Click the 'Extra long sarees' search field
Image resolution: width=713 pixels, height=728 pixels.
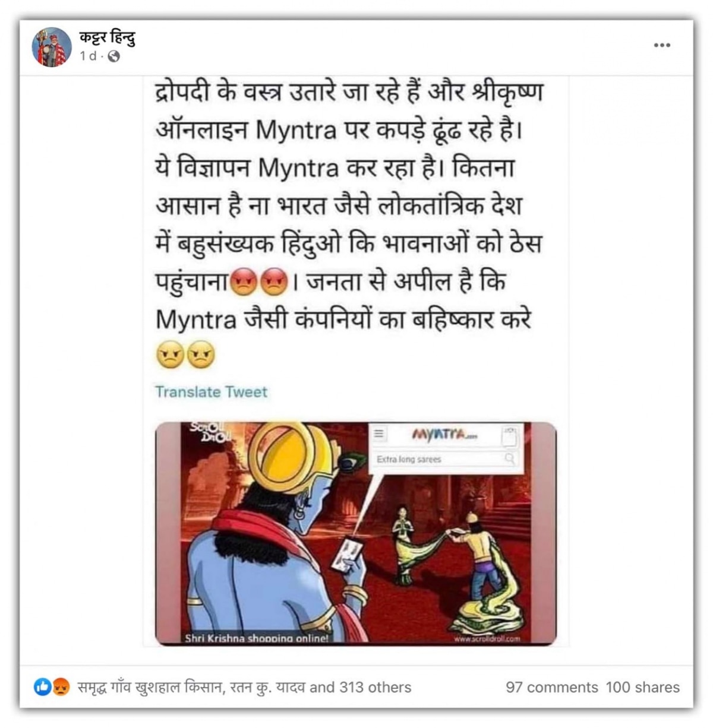(x=445, y=459)
